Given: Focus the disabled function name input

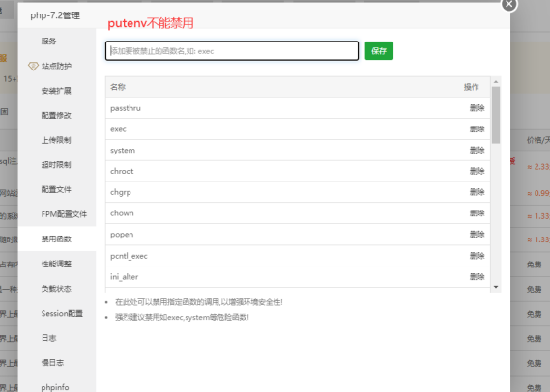Looking at the screenshot, I should pyautogui.click(x=232, y=51).
